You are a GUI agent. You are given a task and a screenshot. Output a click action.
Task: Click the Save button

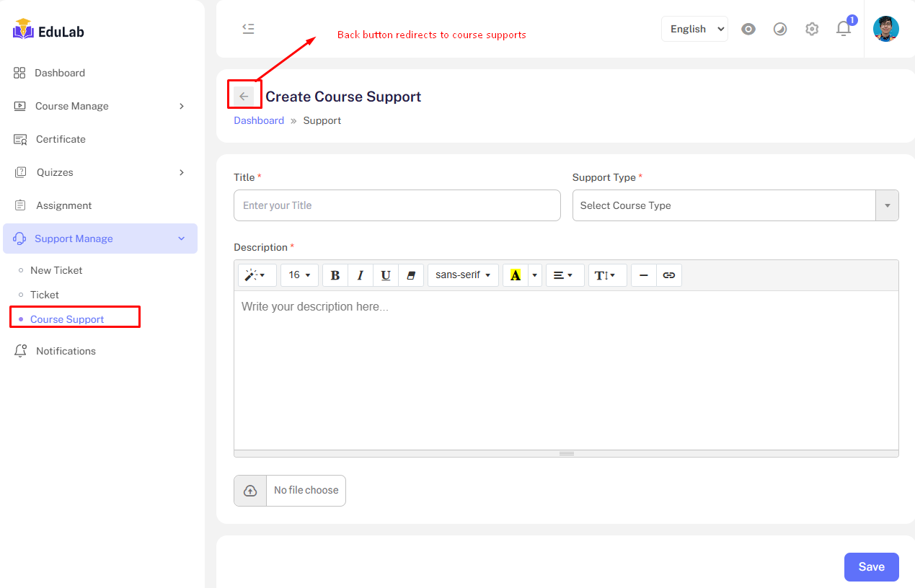point(871,567)
